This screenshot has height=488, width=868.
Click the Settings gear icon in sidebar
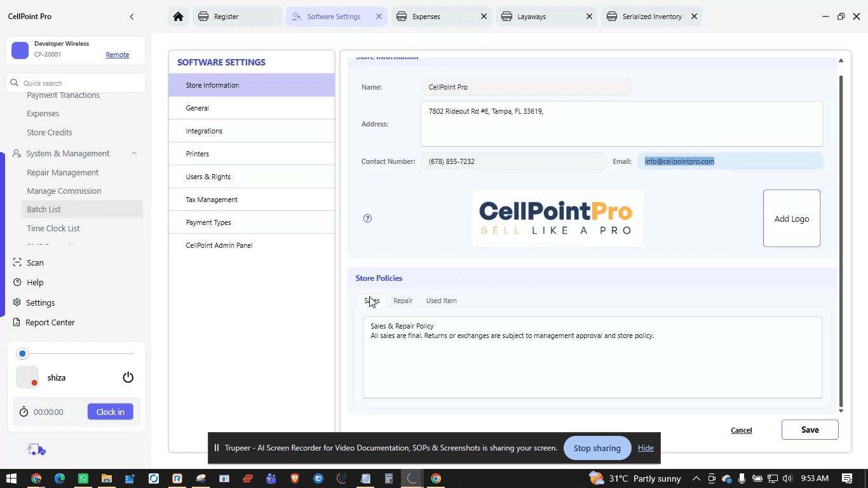click(17, 302)
